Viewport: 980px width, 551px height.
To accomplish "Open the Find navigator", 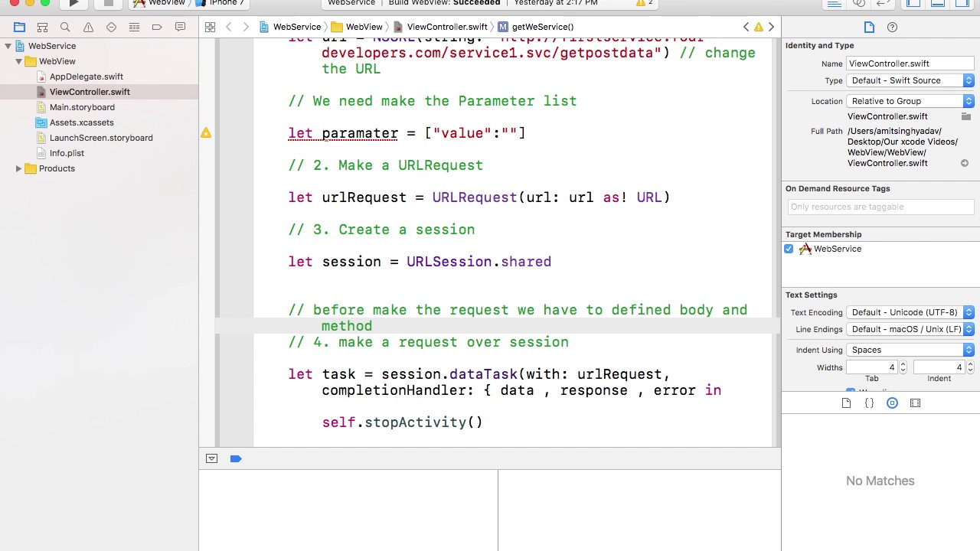I will pos(66,28).
